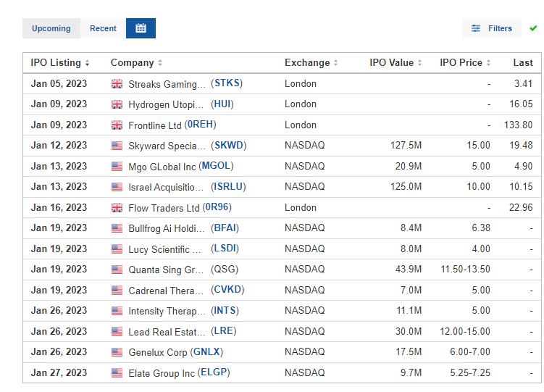Open the GNLX ticker link
Viewport: 544px width, 392px height.
[206, 351]
